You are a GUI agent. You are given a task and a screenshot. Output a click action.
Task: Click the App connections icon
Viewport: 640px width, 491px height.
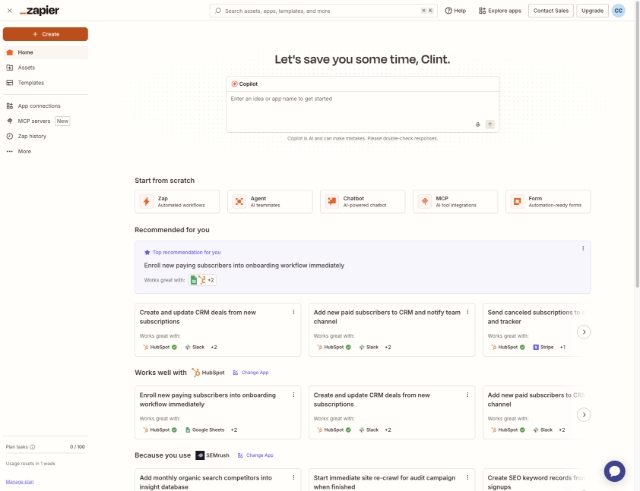pos(10,106)
